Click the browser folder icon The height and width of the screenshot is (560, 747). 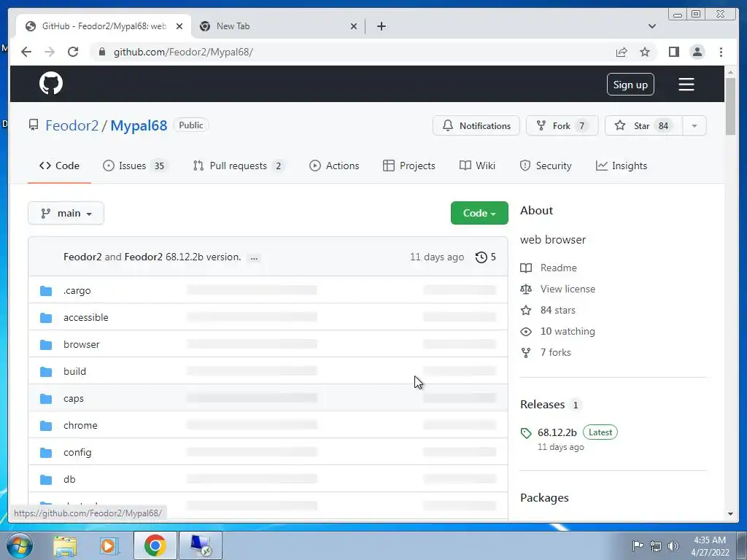click(46, 344)
